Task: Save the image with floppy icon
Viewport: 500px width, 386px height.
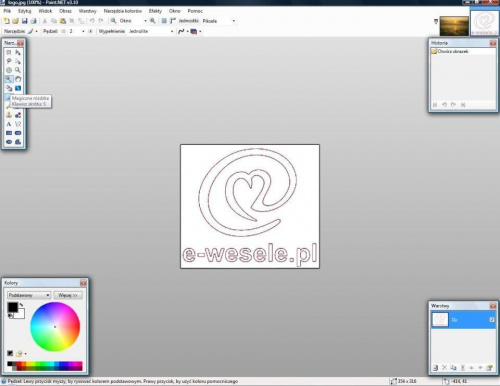Action: pyautogui.click(x=24, y=21)
